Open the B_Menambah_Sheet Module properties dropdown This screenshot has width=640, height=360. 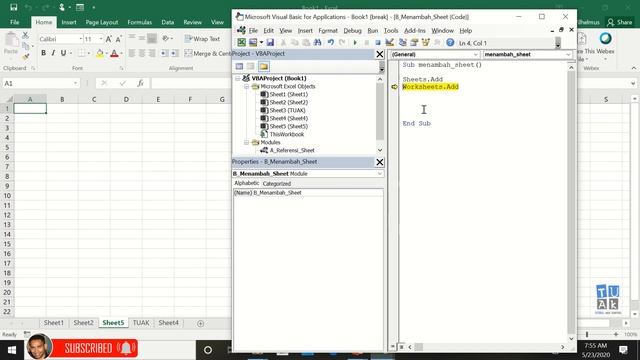click(x=380, y=173)
